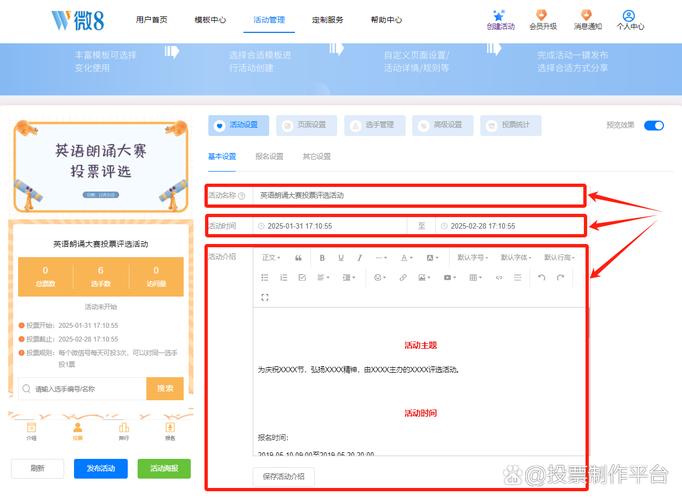Click the 创建活动 star icon
Screen dimensions: 682x500
tap(498, 16)
